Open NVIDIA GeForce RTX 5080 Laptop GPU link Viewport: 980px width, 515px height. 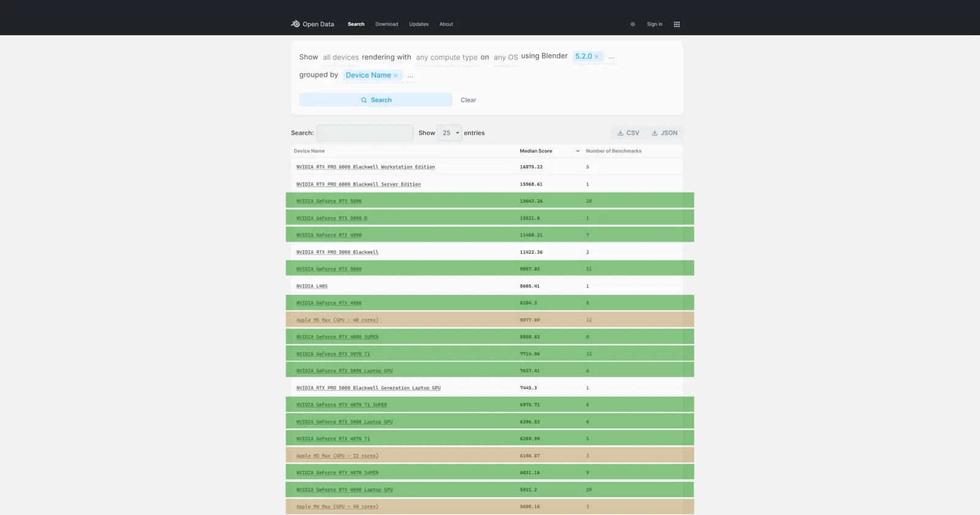(x=345, y=423)
